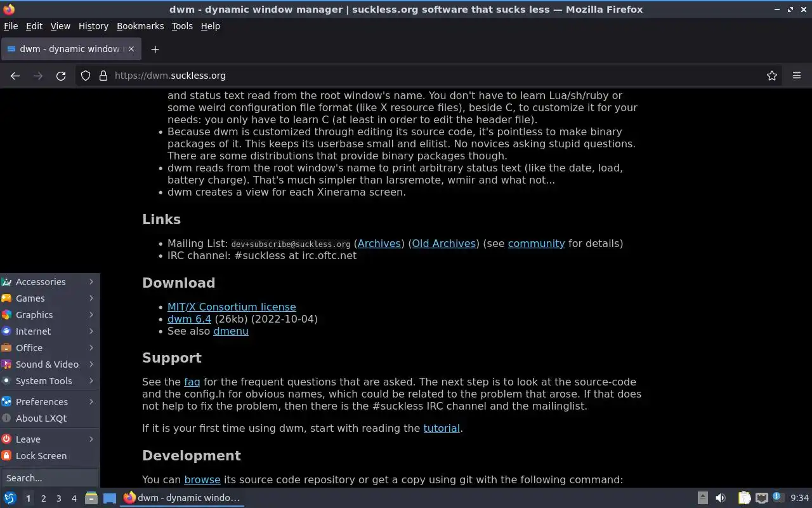This screenshot has height=508, width=812.
Task: Follow the browse source code link
Action: (202, 479)
